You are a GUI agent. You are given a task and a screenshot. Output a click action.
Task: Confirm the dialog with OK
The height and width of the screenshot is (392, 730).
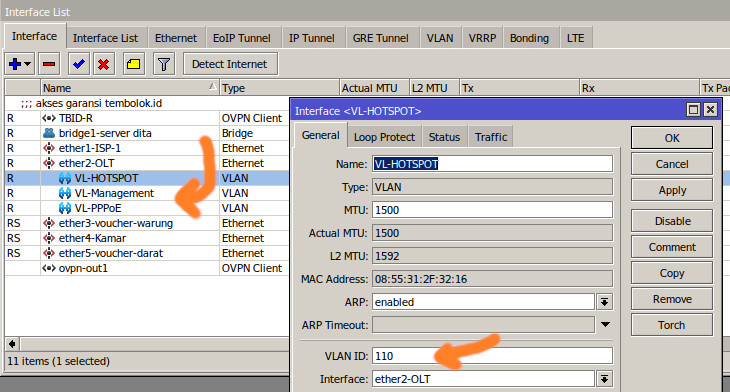[x=672, y=138]
